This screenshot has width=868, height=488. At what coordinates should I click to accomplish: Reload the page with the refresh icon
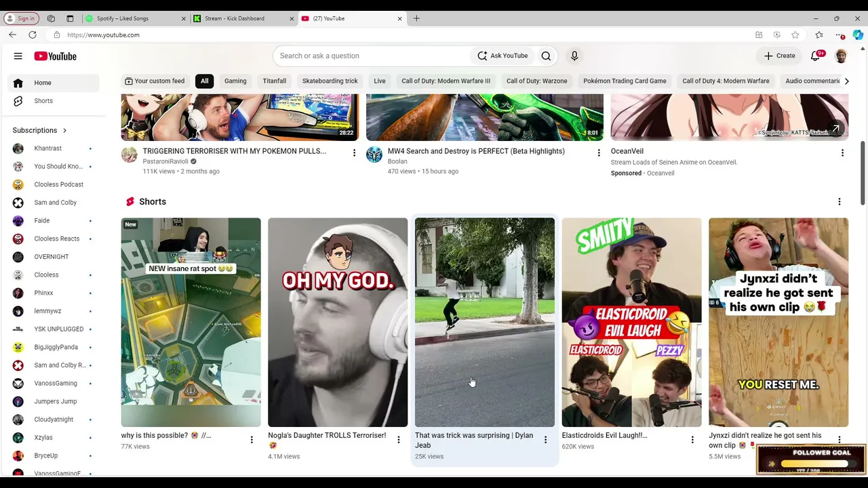(32, 35)
